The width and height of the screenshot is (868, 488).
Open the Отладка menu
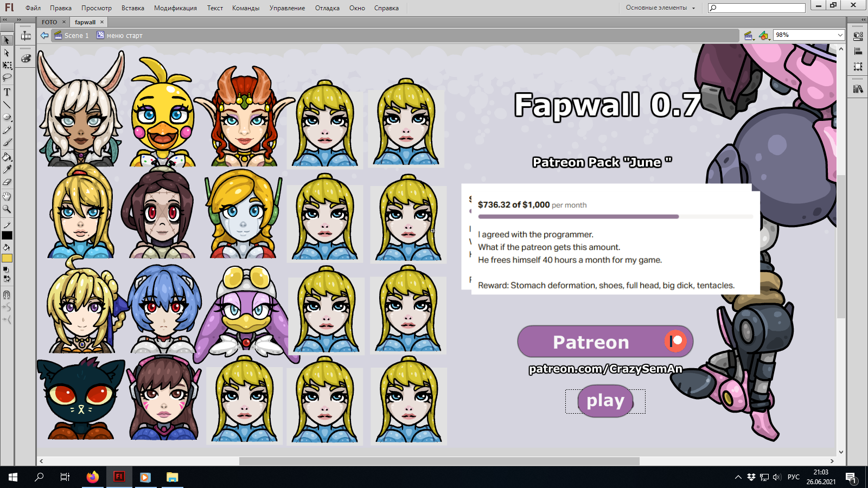coord(327,8)
